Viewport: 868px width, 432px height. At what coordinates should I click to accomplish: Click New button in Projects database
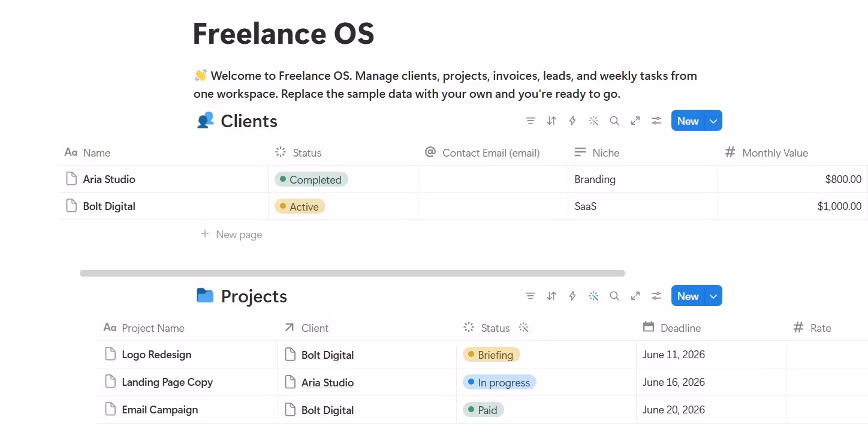688,296
